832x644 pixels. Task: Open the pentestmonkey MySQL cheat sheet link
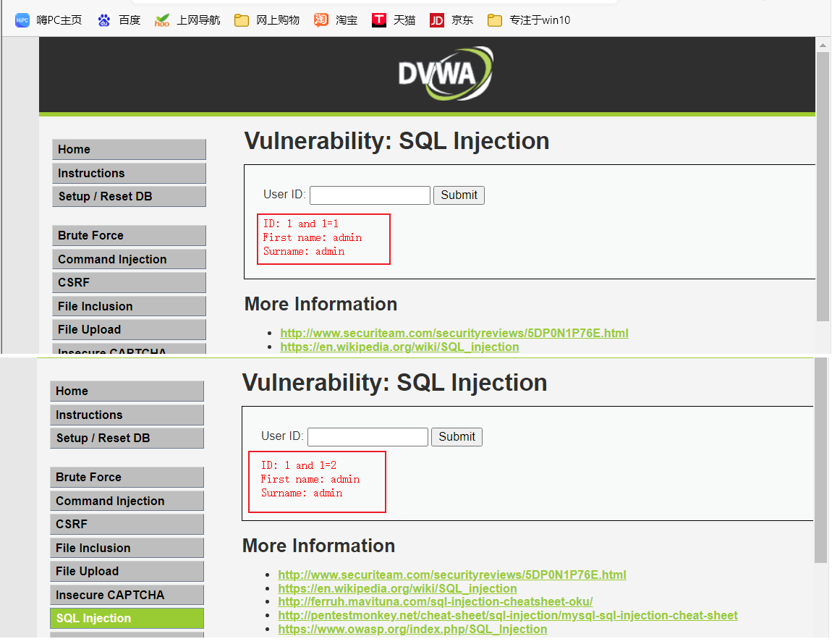click(x=508, y=615)
